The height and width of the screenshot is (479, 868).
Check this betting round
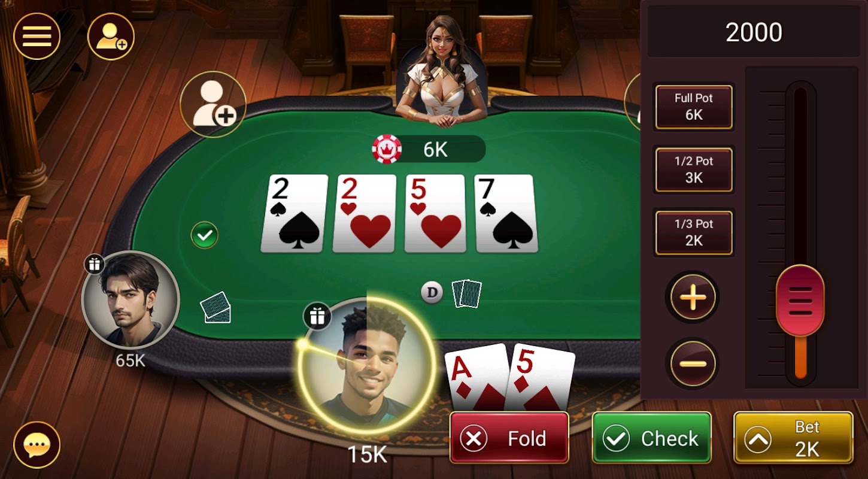(x=651, y=438)
